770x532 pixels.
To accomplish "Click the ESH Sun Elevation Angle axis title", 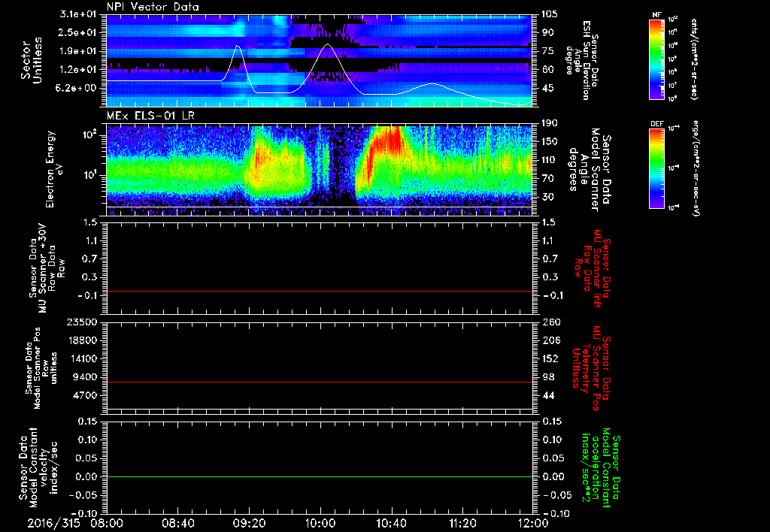I will point(582,60).
